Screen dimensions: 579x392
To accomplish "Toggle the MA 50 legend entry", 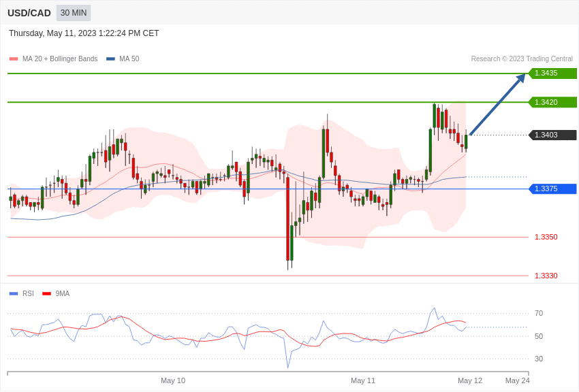I will point(123,59).
